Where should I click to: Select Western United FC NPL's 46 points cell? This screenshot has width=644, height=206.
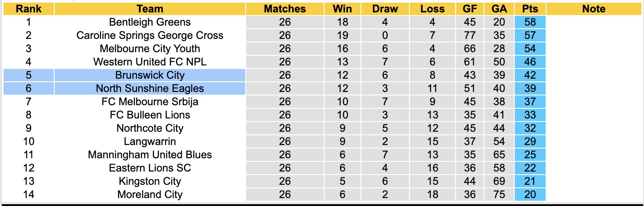click(x=530, y=62)
